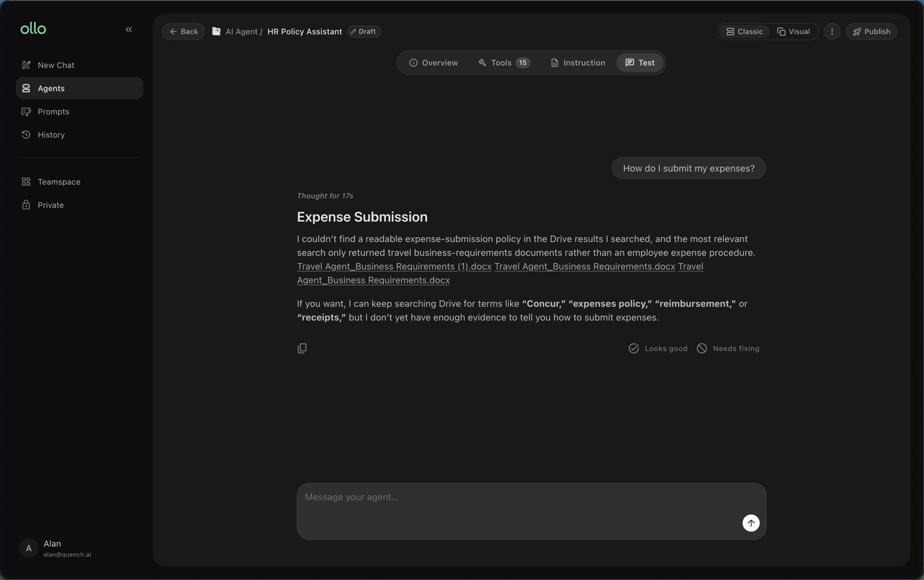Publish the agent
The width and height of the screenshot is (924, 580).
click(871, 32)
